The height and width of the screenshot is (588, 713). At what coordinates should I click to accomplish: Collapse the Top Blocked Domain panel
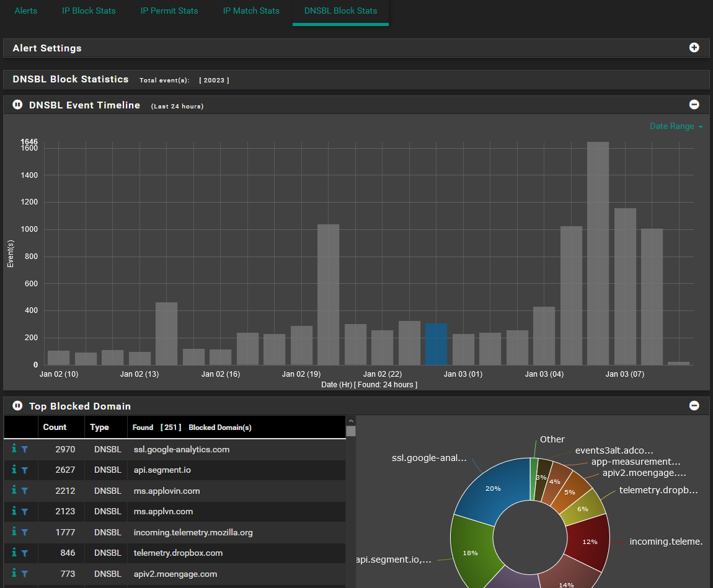coord(694,406)
